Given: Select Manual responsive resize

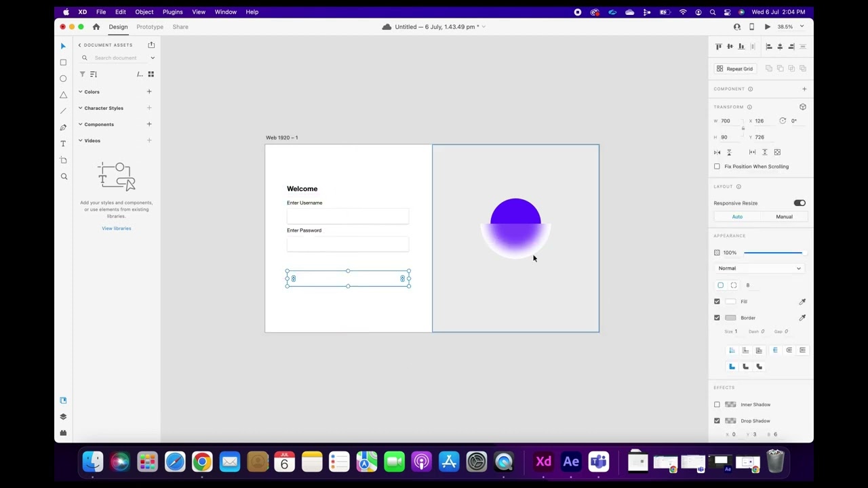Looking at the screenshot, I should coord(784,217).
